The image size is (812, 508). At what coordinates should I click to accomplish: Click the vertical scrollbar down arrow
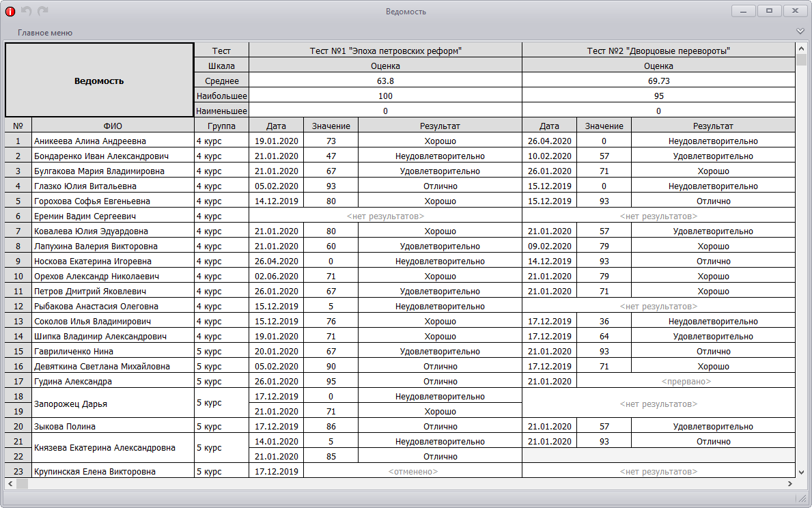(x=801, y=472)
